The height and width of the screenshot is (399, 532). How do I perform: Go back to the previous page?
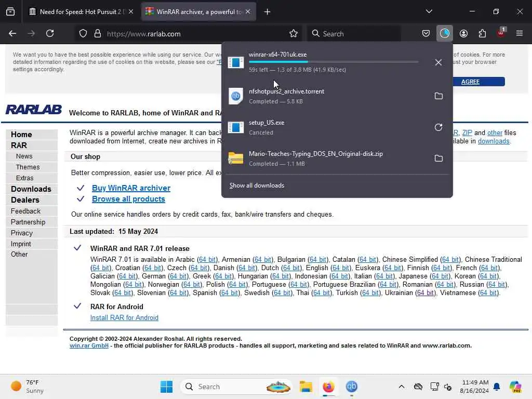pyautogui.click(x=12, y=34)
